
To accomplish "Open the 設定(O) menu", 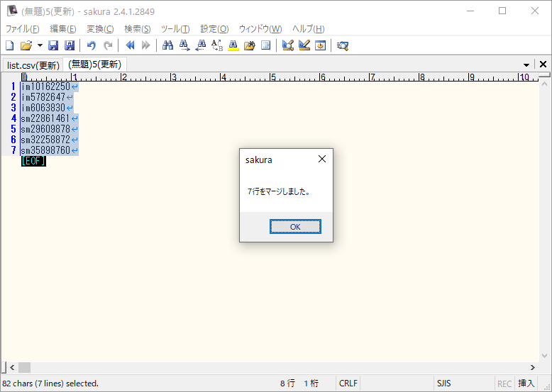I will [214, 29].
